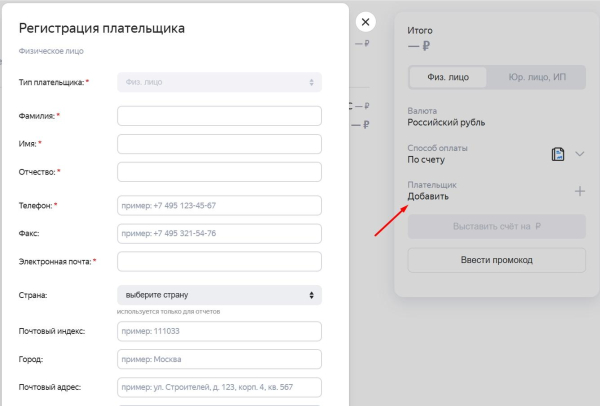600x406 pixels.
Task: Focus the Фамилия input field
Action: (219, 116)
